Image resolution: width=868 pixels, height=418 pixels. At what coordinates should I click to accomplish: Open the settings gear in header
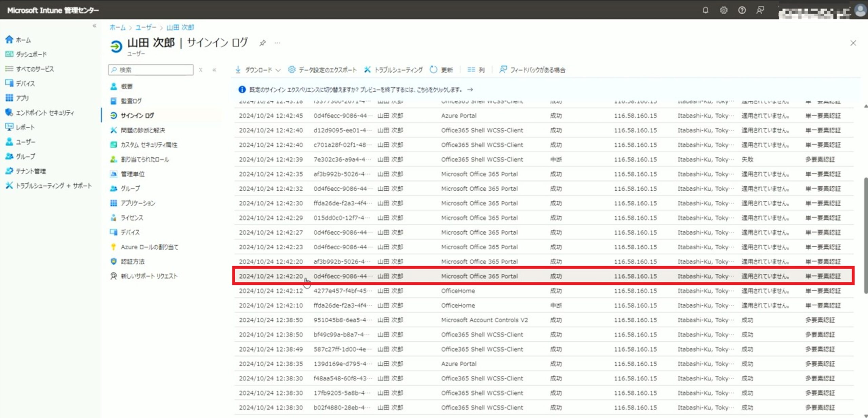(x=724, y=10)
